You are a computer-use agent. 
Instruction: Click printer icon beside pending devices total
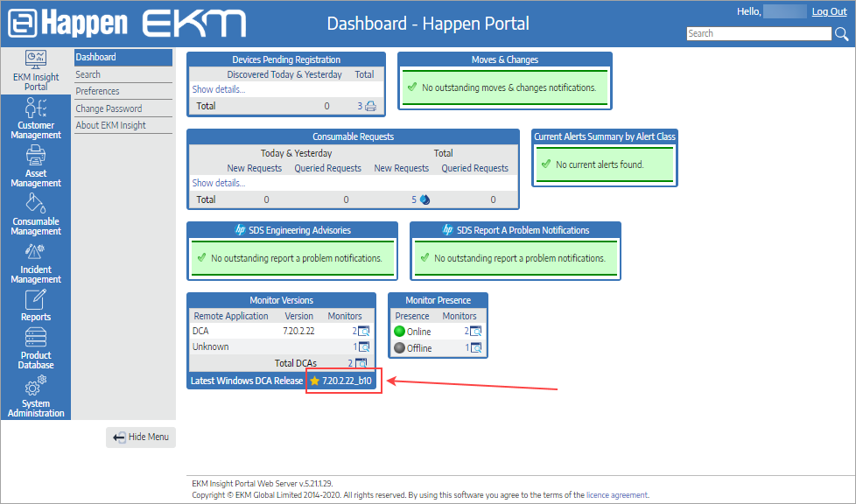[371, 106]
